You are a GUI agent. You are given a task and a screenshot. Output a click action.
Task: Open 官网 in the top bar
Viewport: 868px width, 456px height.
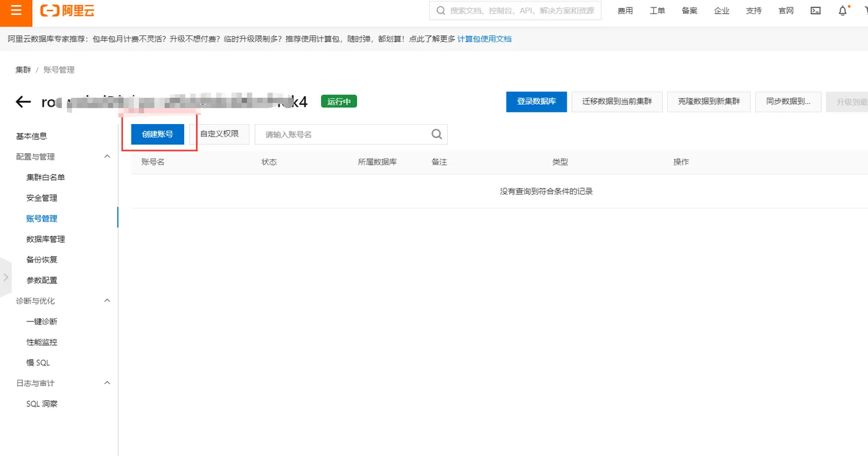(786, 11)
